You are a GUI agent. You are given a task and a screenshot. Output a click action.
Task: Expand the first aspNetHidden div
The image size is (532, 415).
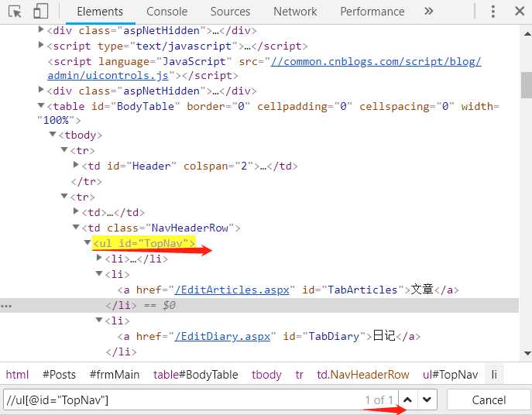[x=41, y=29]
